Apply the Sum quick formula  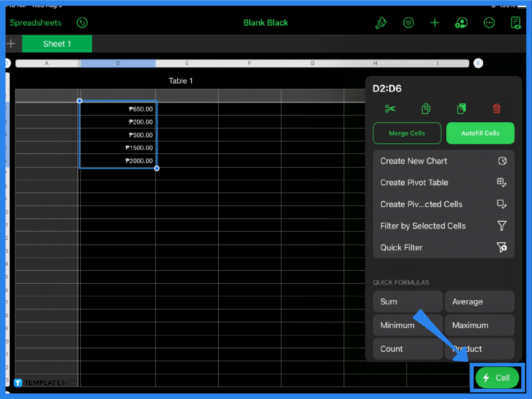point(407,302)
